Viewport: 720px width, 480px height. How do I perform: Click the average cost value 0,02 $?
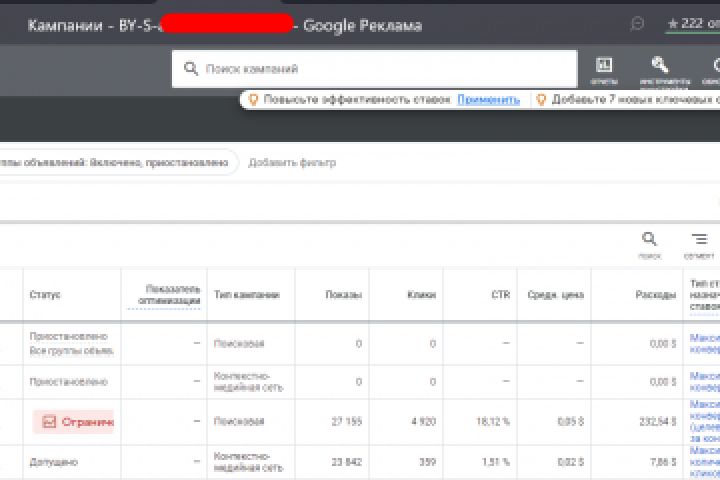[x=571, y=462]
